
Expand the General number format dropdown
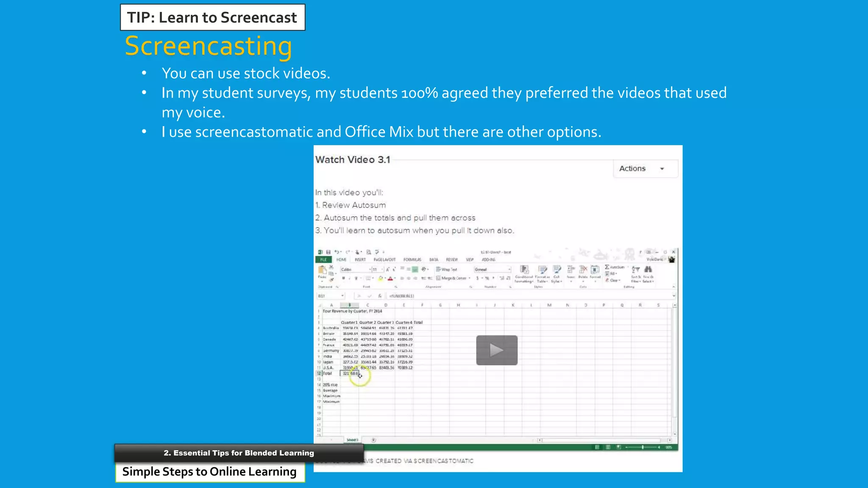(x=509, y=269)
